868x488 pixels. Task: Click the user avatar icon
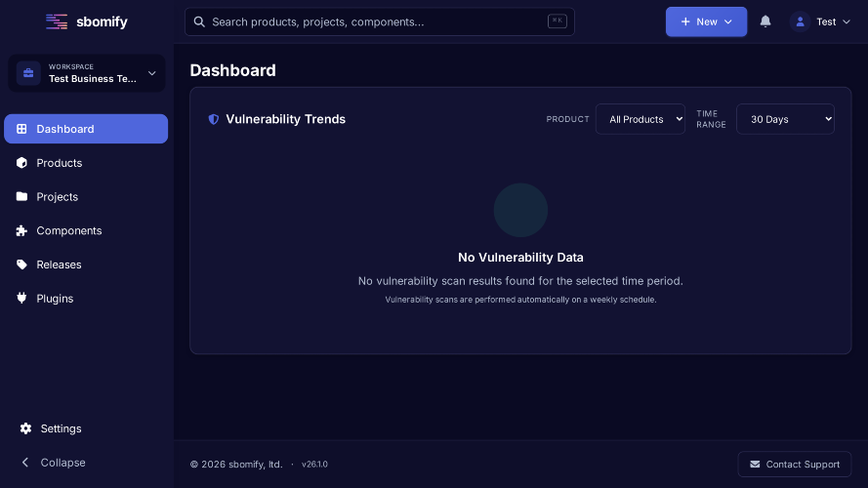(800, 21)
